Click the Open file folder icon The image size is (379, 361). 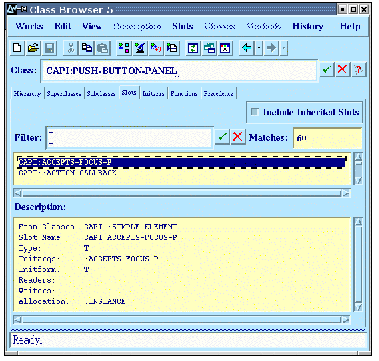click(33, 48)
